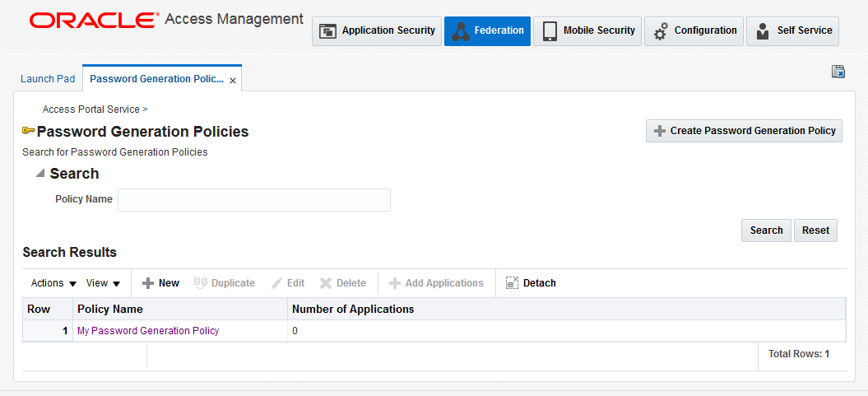
Task: Open the Application Security section
Action: (x=377, y=31)
